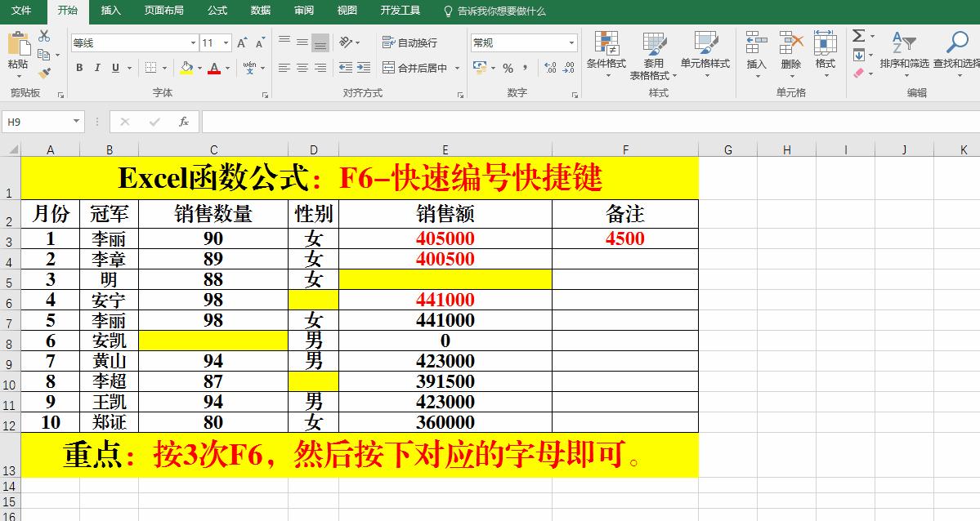The image size is (980, 521).
Task: Toggle underline with the U icon
Action: (115, 68)
